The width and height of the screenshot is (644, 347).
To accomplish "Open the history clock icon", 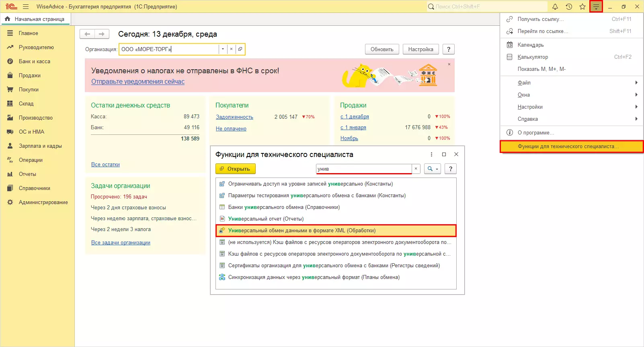I will [569, 6].
